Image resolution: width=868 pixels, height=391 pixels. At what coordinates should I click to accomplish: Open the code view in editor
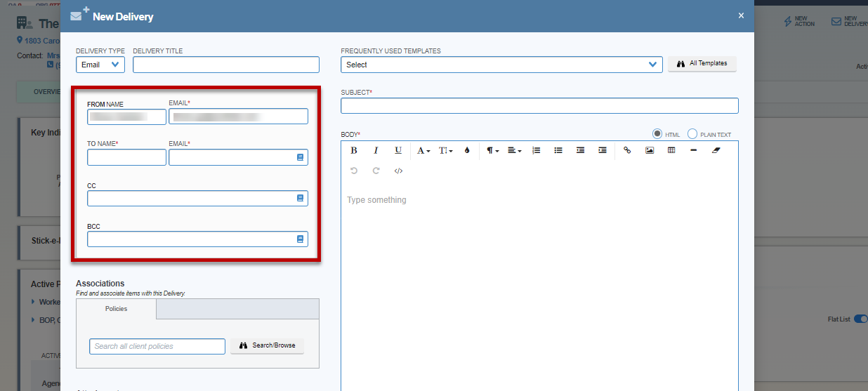click(398, 171)
